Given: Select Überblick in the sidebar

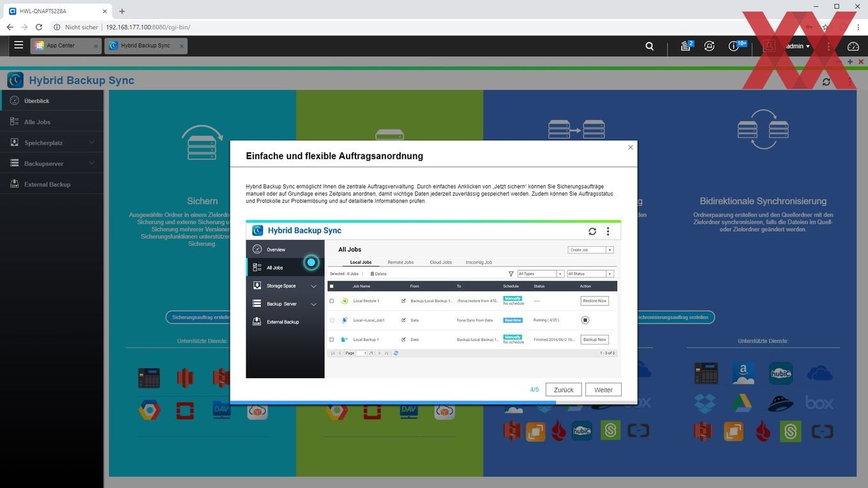Looking at the screenshot, I should (x=52, y=101).
